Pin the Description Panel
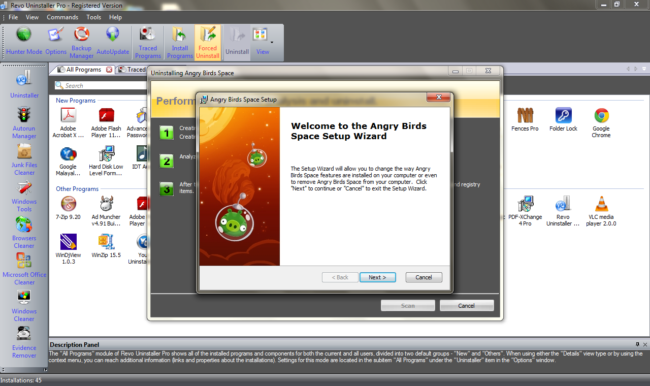The image size is (650, 386). [x=637, y=344]
